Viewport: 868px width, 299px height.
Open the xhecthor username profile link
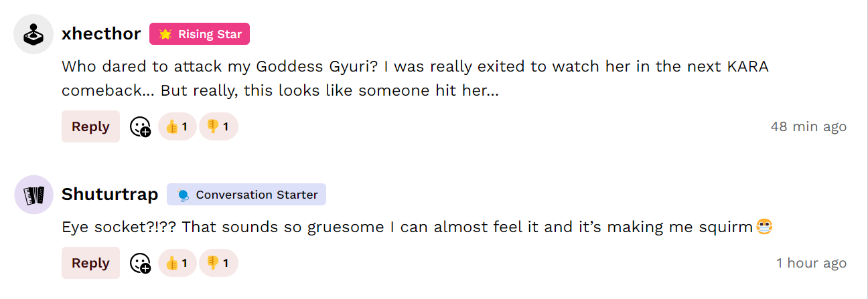[101, 34]
